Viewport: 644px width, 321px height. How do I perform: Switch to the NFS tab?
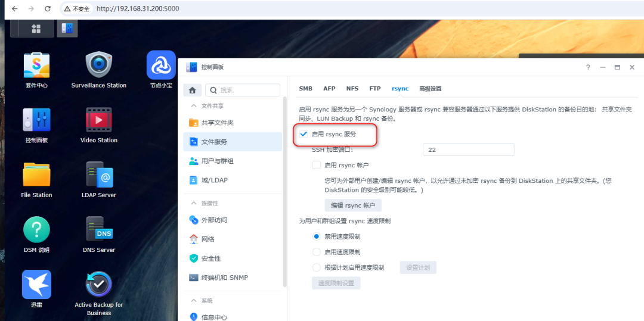coord(352,89)
